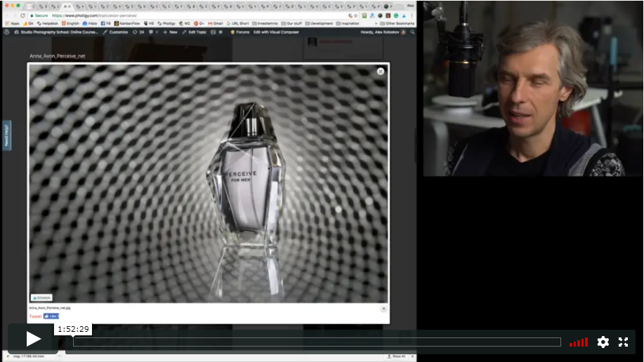Click Edit Topic in the admin bar
The image size is (644, 362).
195,32
